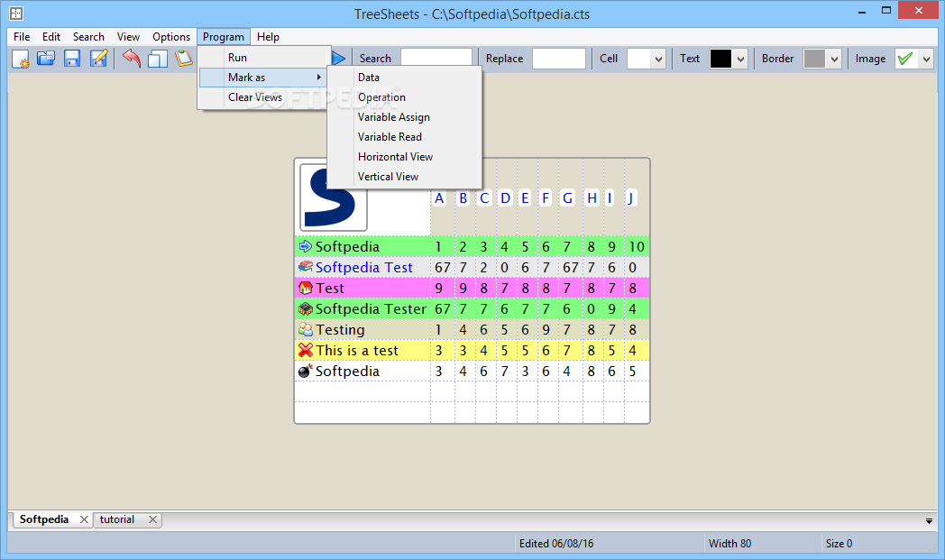Click the Save floppy disk icon
Viewport: 945px width, 560px height.
point(72,59)
